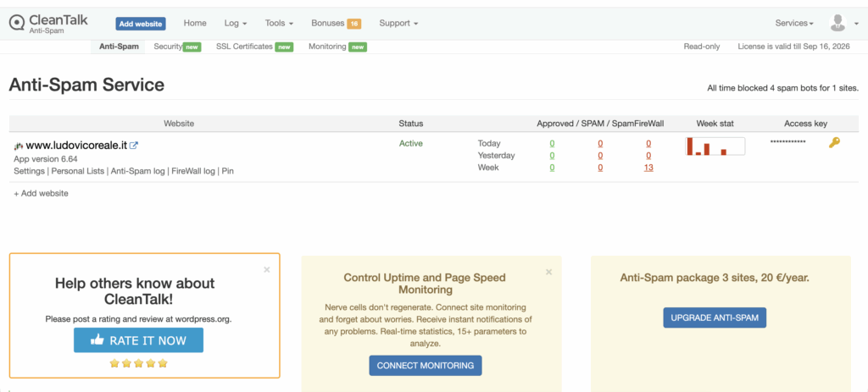
Task: Open Yesterday's SpamFireWall count
Action: click(648, 156)
